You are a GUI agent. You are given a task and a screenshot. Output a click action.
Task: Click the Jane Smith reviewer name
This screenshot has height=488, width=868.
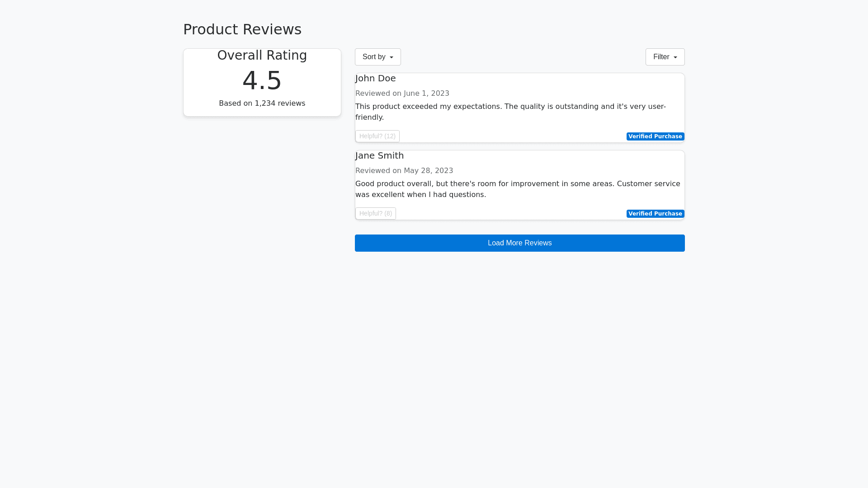(x=379, y=155)
